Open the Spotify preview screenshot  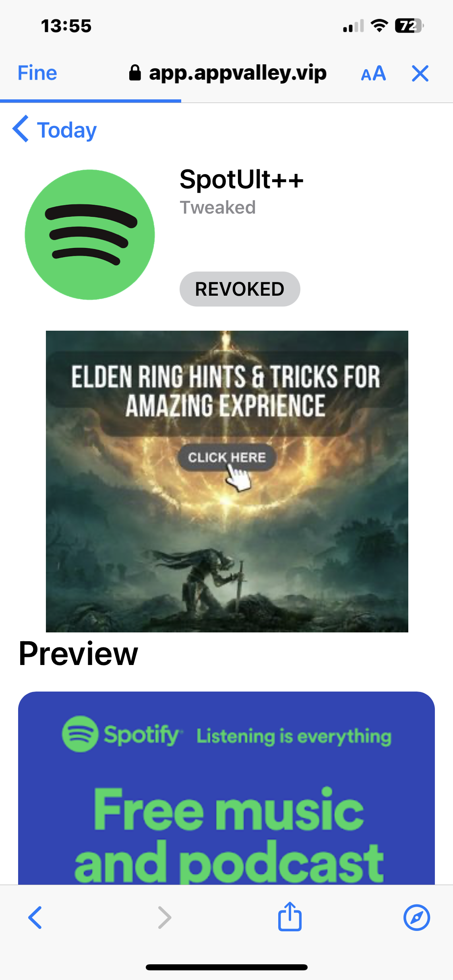click(226, 788)
